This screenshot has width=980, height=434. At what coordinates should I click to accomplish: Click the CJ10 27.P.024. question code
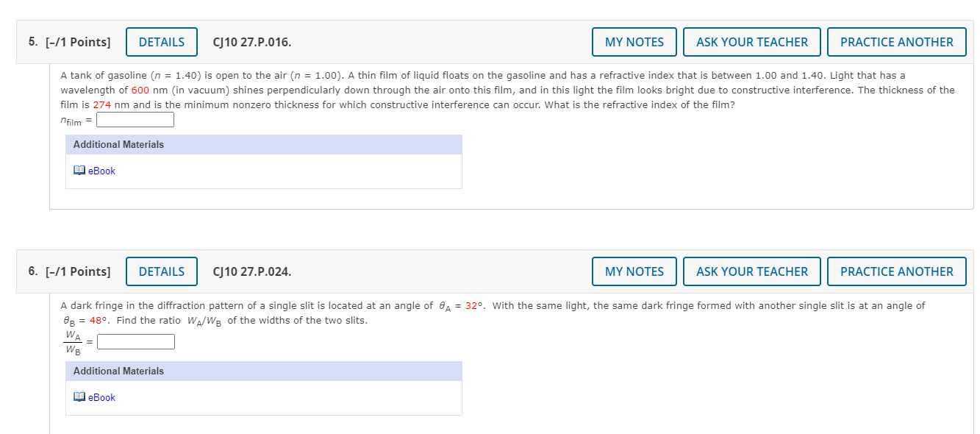pyautogui.click(x=251, y=271)
